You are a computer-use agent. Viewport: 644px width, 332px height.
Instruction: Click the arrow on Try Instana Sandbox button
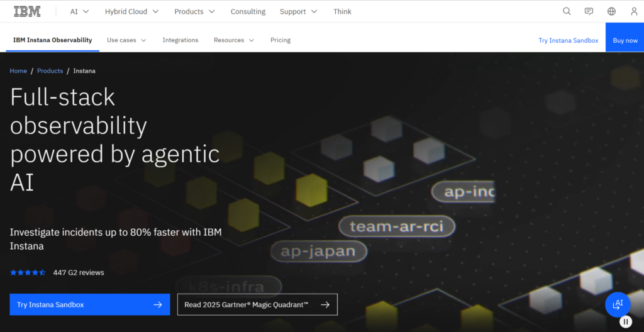[x=158, y=305]
